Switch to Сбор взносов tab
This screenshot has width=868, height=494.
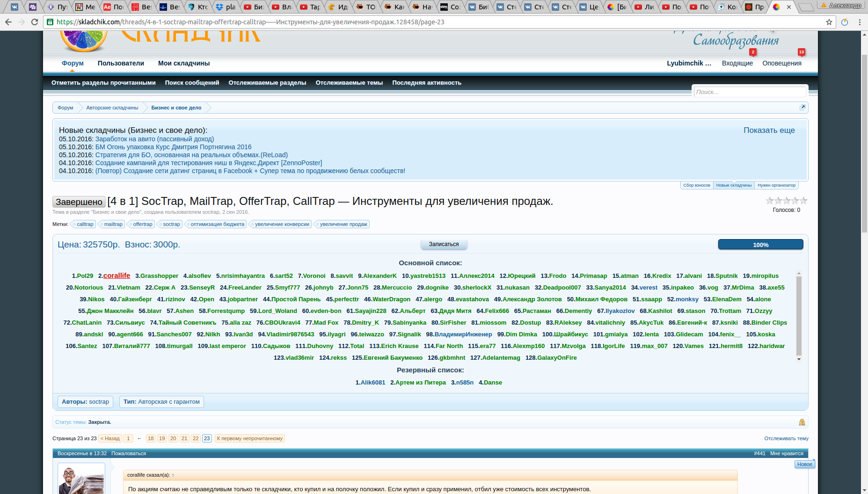(696, 185)
